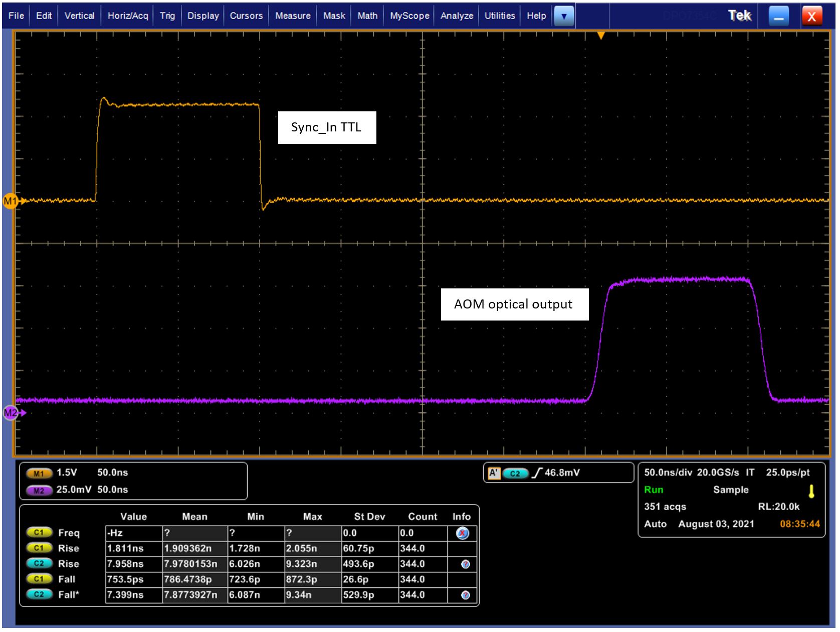The height and width of the screenshot is (632, 840).
Task: Click the M2 25.0mV vertical scale readout
Action: [x=74, y=490]
